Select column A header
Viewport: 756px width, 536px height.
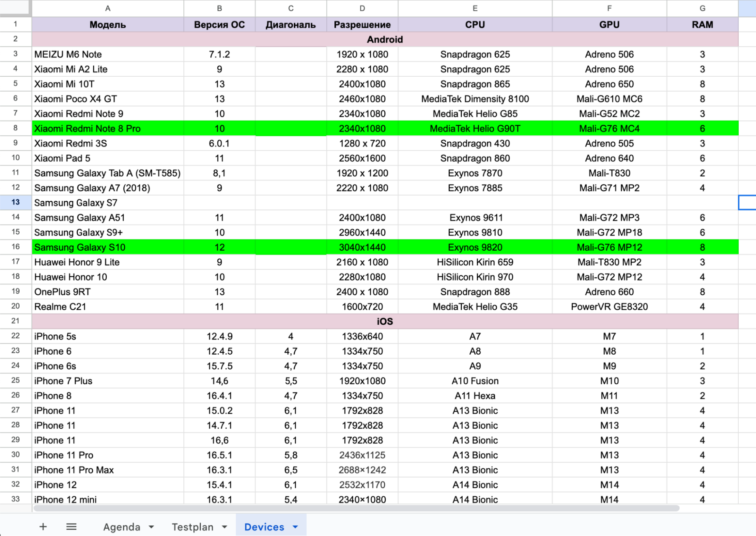(107, 8)
